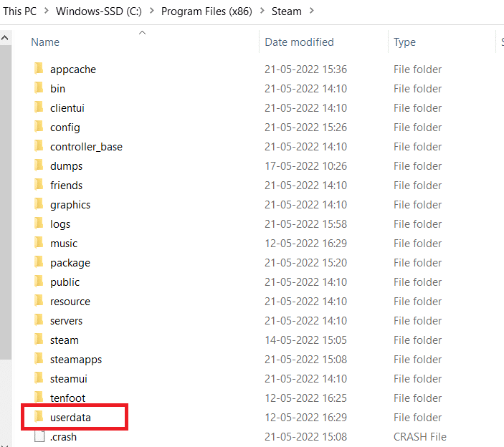This screenshot has width=504, height=447.
Task: Click the graphics folder icon
Action: coord(39,203)
